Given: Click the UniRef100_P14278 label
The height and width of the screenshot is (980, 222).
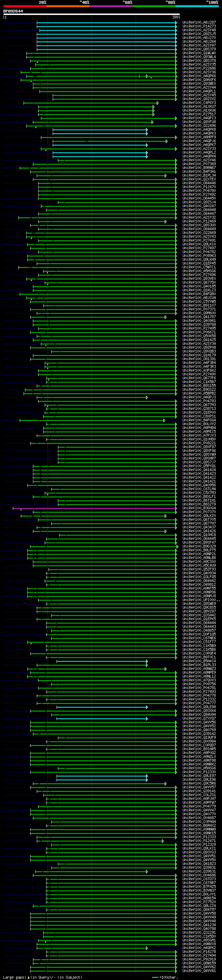Looking at the screenshot, I should [199, 951].
